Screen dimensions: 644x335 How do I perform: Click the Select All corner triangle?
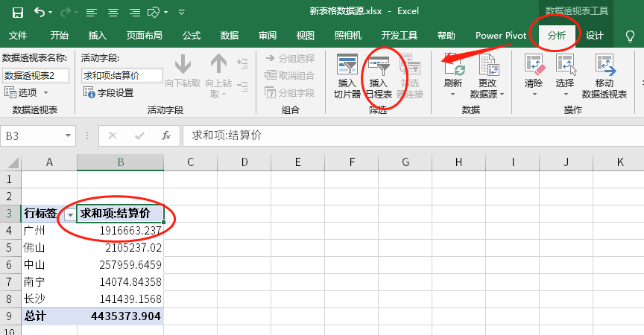pyautogui.click(x=13, y=163)
